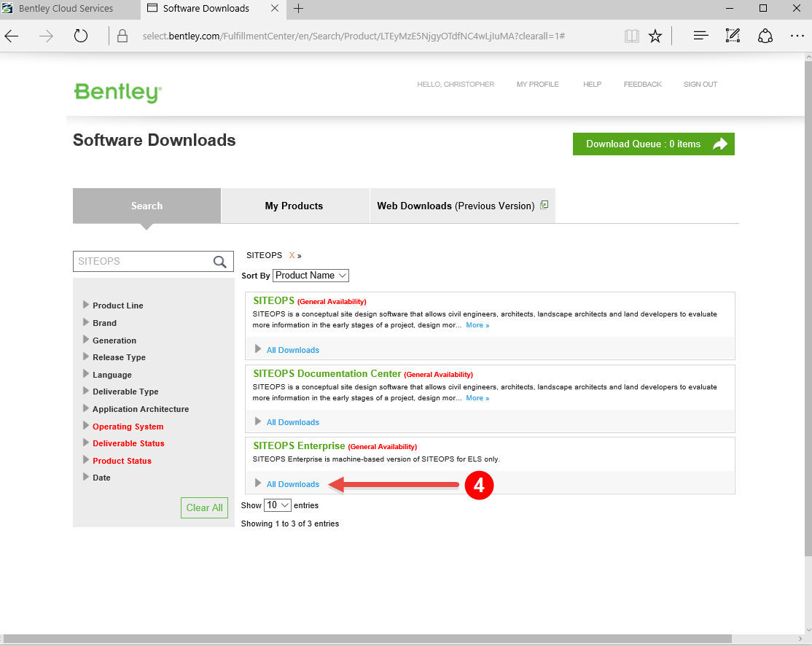Image resolution: width=812 pixels, height=646 pixels.
Task: Click external link icon on Web Downloads tab
Action: 544,205
